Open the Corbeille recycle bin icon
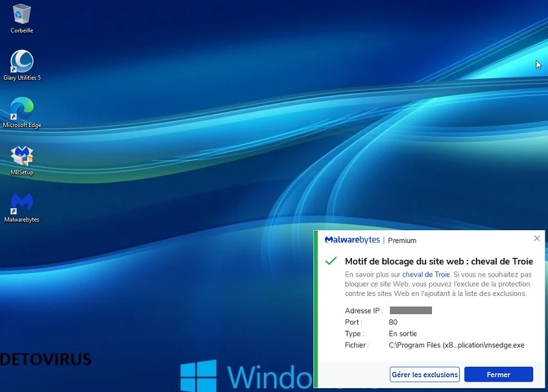The image size is (548, 392). tap(22, 19)
